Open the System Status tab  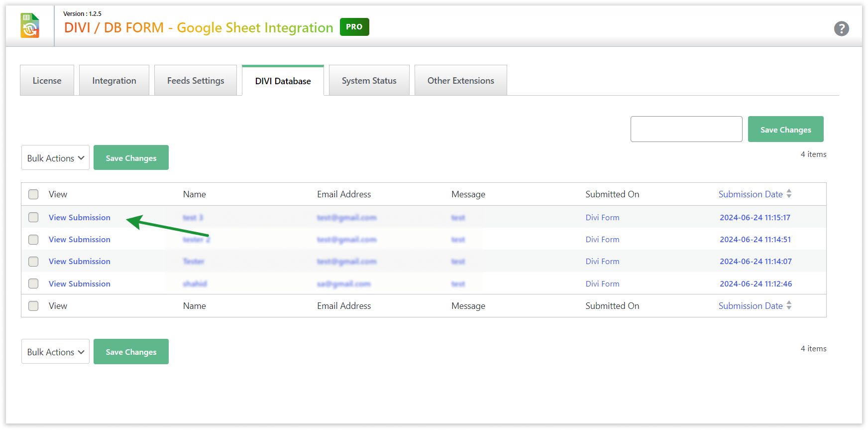369,81
